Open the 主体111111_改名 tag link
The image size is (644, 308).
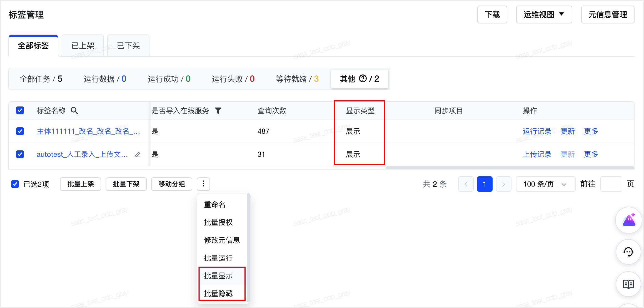(88, 131)
